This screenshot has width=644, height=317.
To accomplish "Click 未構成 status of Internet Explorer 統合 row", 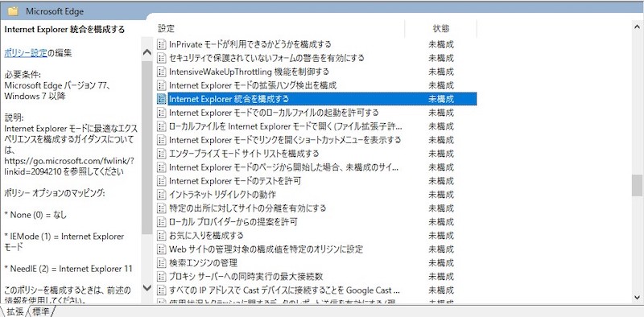I will pyautogui.click(x=441, y=99).
